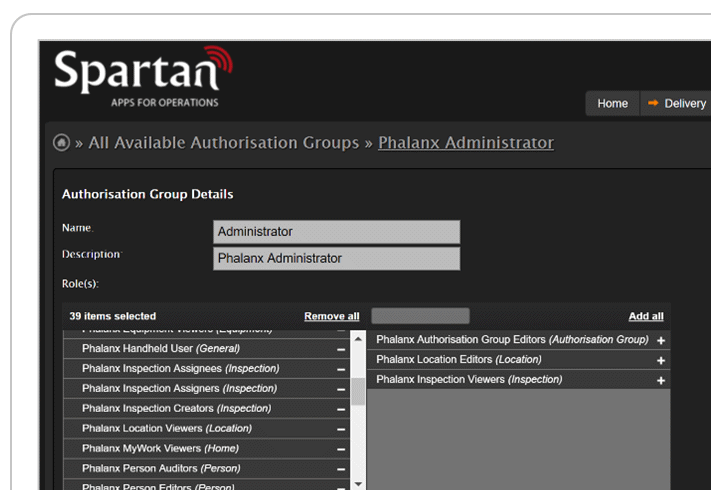
Task: Click the Spartan logo
Action: pos(143,77)
